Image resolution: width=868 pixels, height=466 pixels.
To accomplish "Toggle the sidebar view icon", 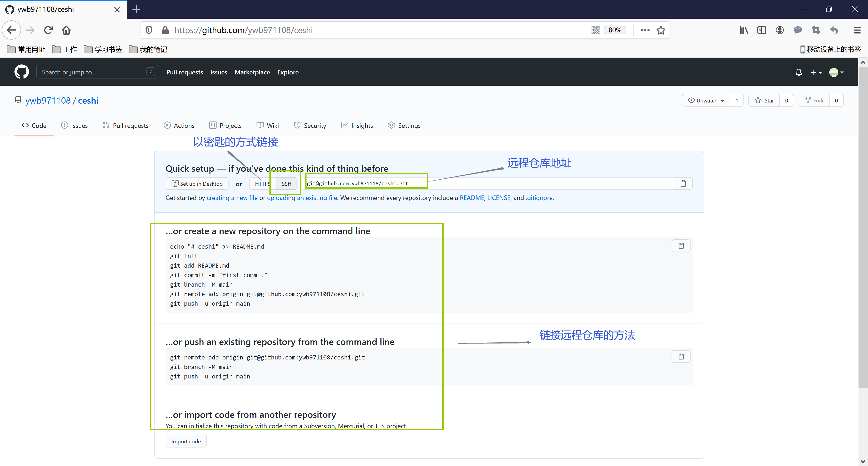I will (x=762, y=30).
